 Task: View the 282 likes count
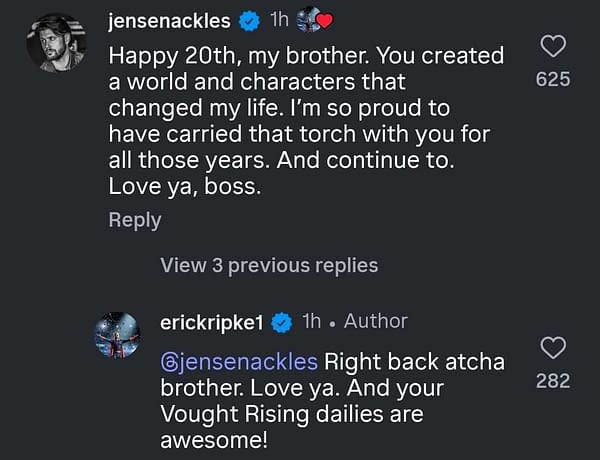coord(552,380)
